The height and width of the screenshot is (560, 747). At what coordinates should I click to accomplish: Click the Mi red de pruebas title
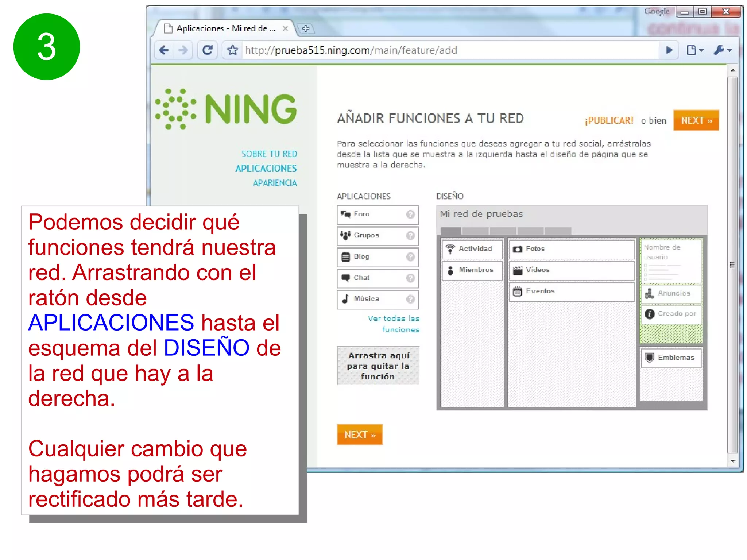pos(481,214)
